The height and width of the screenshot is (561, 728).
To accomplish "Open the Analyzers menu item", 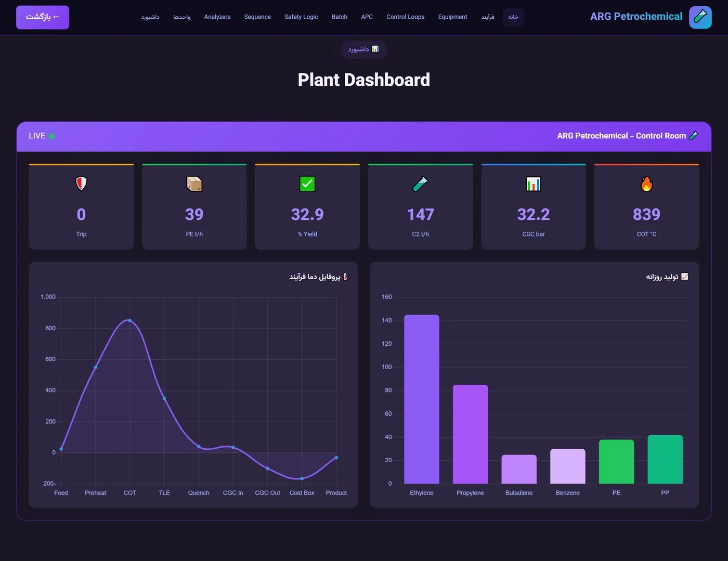I will coord(217,17).
